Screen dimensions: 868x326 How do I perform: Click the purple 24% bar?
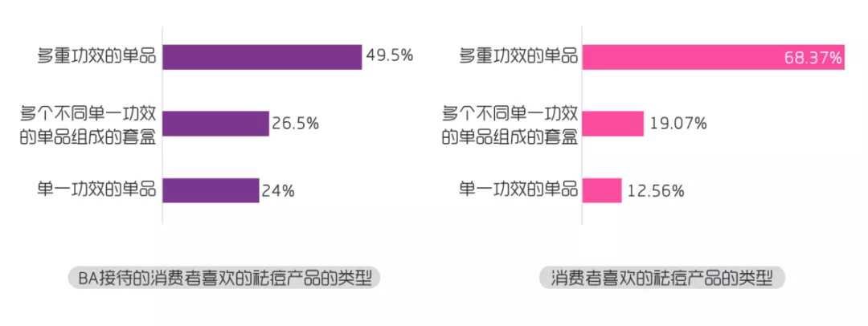[211, 190]
